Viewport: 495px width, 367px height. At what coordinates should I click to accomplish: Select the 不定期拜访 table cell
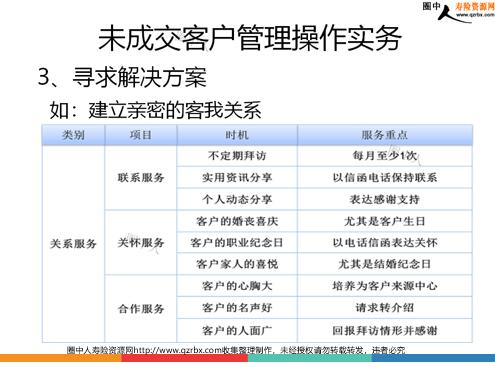[237, 156]
